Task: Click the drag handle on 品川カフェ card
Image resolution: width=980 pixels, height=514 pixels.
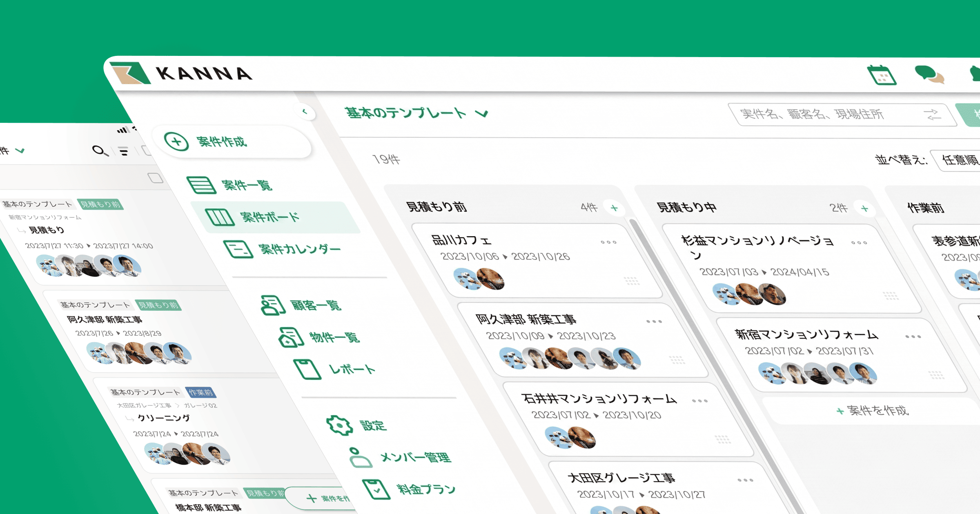Action: pos(632,281)
